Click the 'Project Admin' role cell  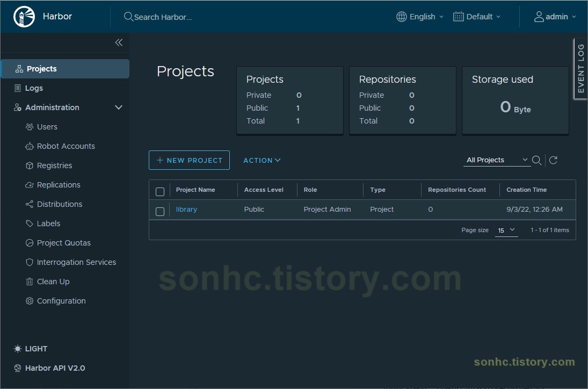pyautogui.click(x=327, y=210)
